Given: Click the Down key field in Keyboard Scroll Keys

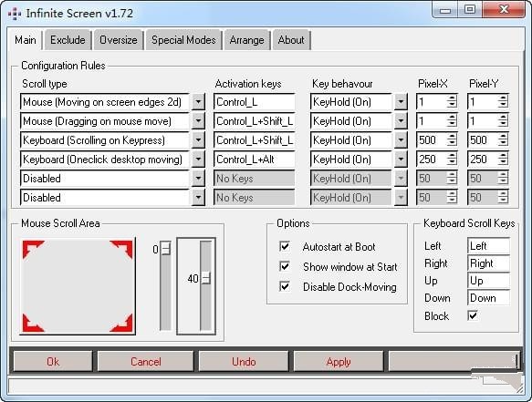Looking at the screenshot, I should pos(488,298).
